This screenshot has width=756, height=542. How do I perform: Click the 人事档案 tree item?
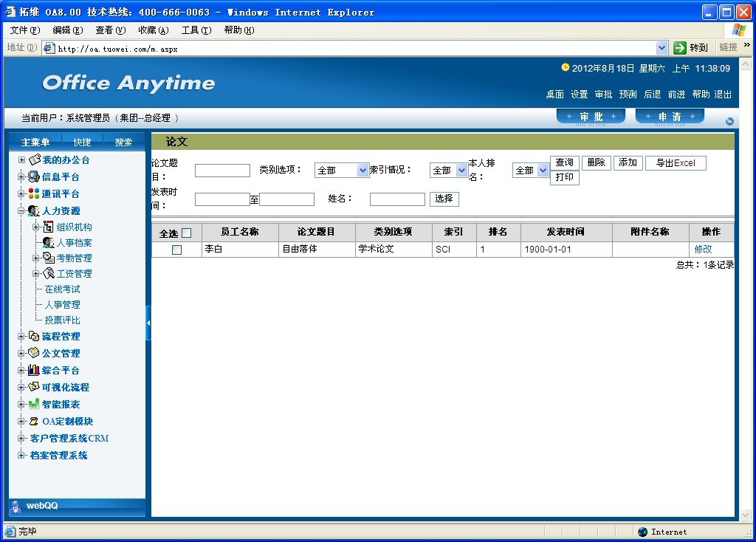point(74,242)
